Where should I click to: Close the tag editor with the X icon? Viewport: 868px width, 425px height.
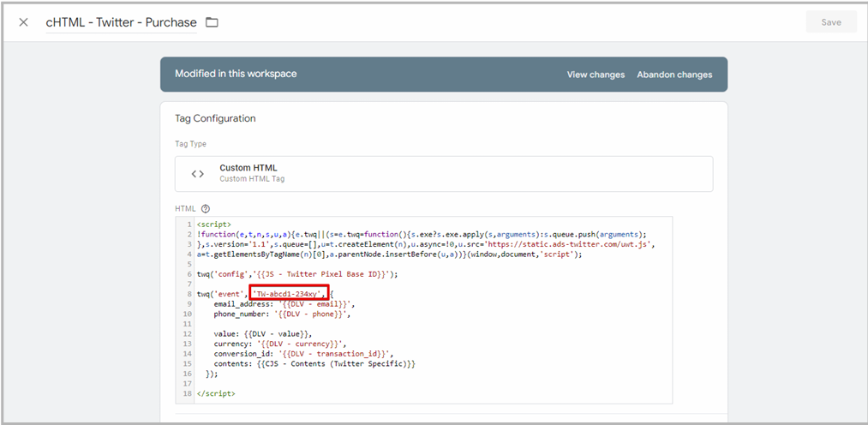(x=23, y=22)
